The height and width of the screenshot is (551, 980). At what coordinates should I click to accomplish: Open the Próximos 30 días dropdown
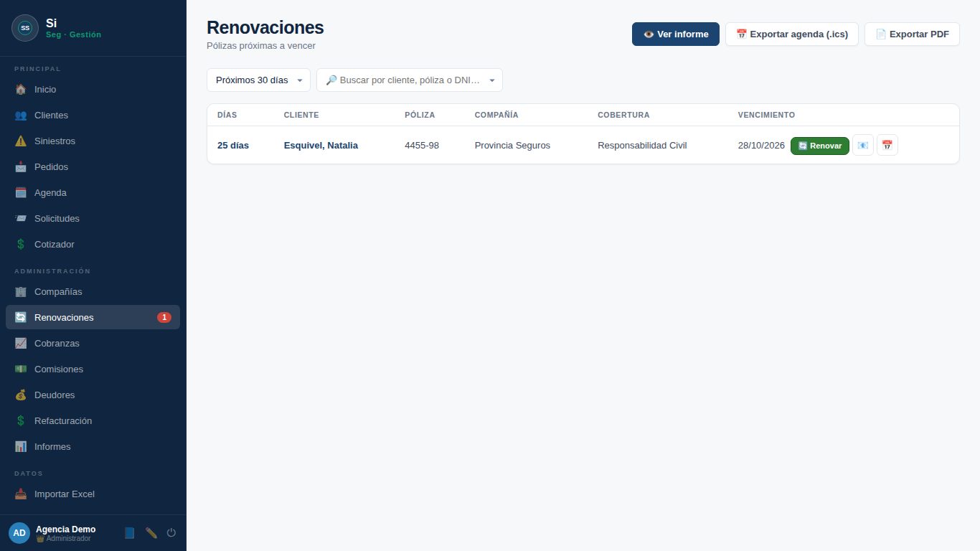[259, 80]
